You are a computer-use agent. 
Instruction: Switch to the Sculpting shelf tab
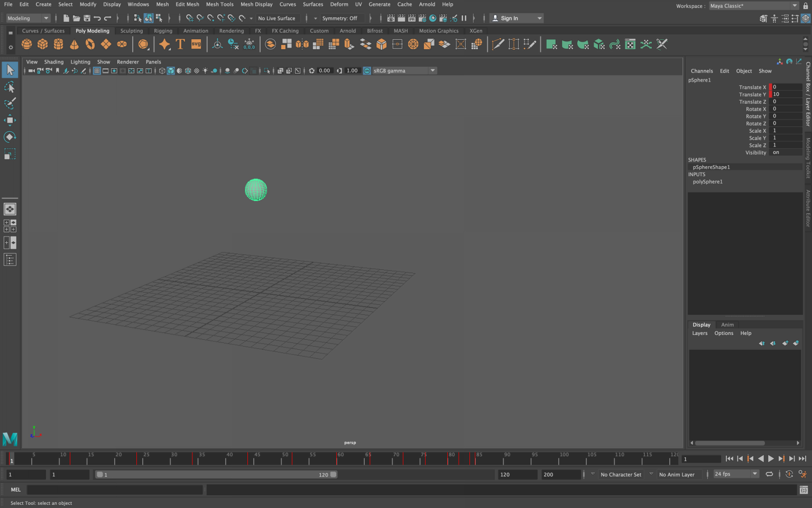pos(131,31)
